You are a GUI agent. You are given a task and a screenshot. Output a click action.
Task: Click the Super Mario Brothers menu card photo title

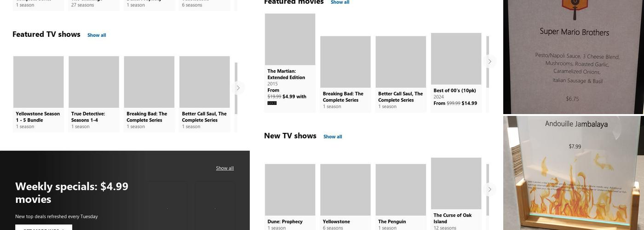click(575, 32)
